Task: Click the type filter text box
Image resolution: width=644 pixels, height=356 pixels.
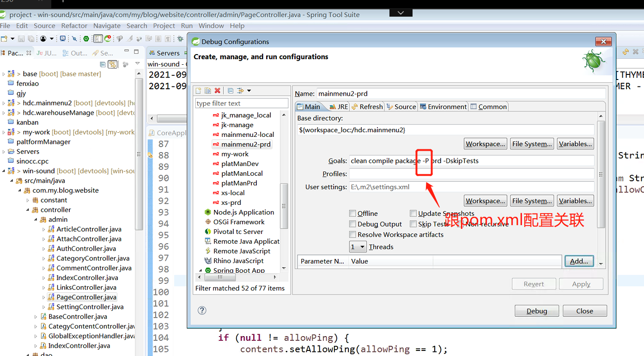Action: 242,103
